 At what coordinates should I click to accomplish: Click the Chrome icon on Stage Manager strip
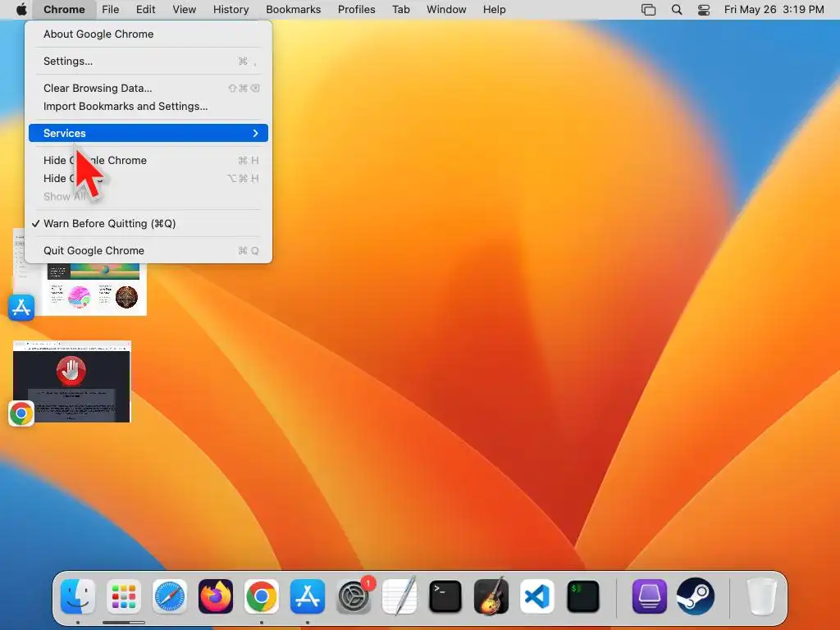[21, 413]
